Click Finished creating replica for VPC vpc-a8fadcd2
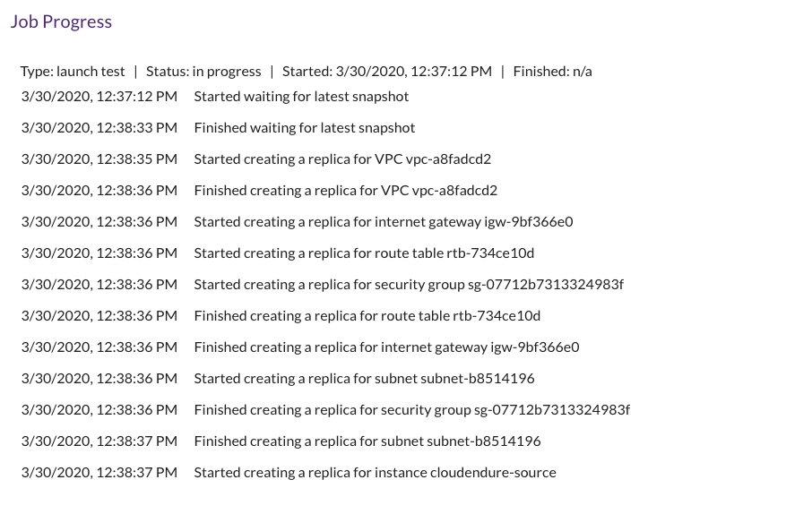 tap(345, 191)
